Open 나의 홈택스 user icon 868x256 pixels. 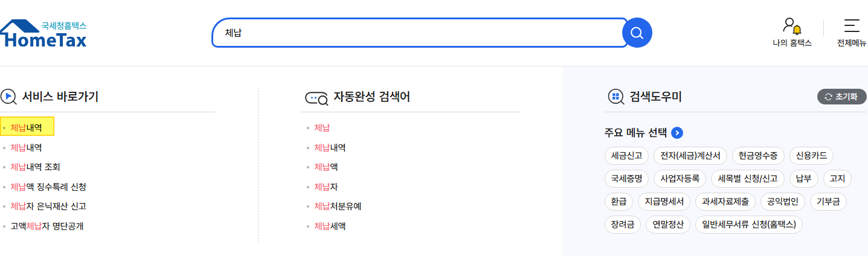tap(792, 26)
